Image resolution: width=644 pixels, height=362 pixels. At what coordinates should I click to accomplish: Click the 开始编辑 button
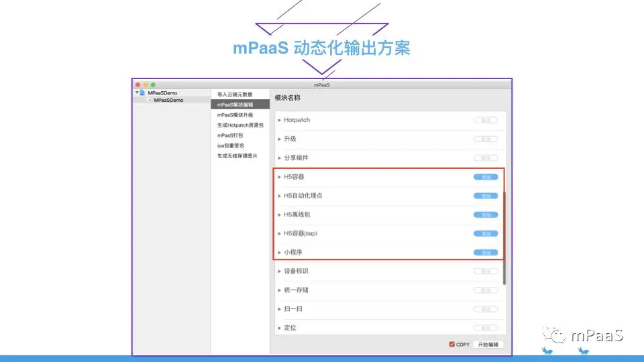click(x=488, y=345)
